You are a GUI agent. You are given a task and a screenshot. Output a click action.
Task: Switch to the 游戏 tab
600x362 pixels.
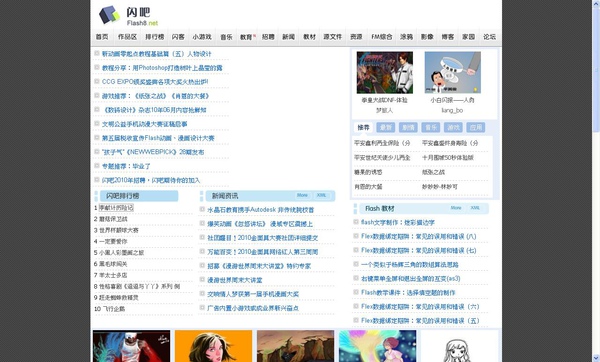click(453, 127)
